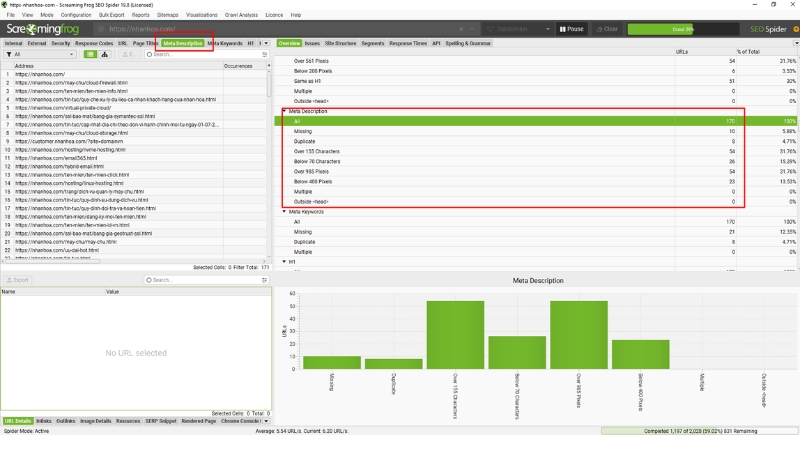Switch to the Inlinks tab
Screen dimensions: 800x450
pos(44,421)
